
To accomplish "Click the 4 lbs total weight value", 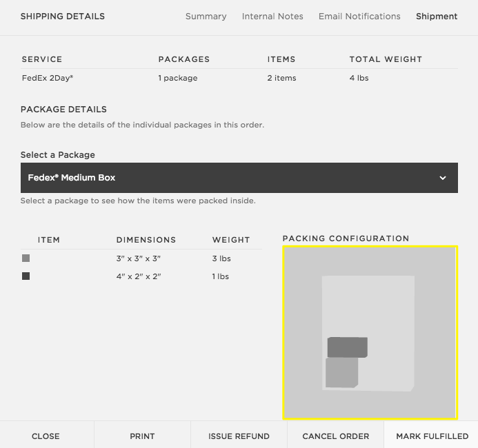I will (x=359, y=78).
